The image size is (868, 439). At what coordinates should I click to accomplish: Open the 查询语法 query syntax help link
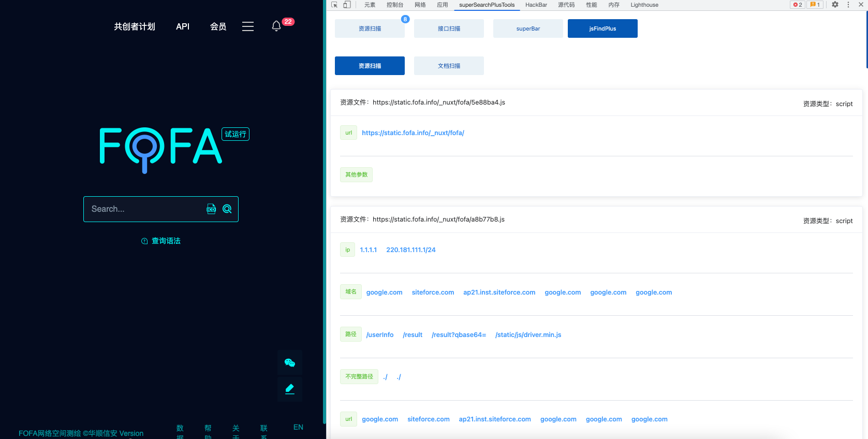(161, 241)
